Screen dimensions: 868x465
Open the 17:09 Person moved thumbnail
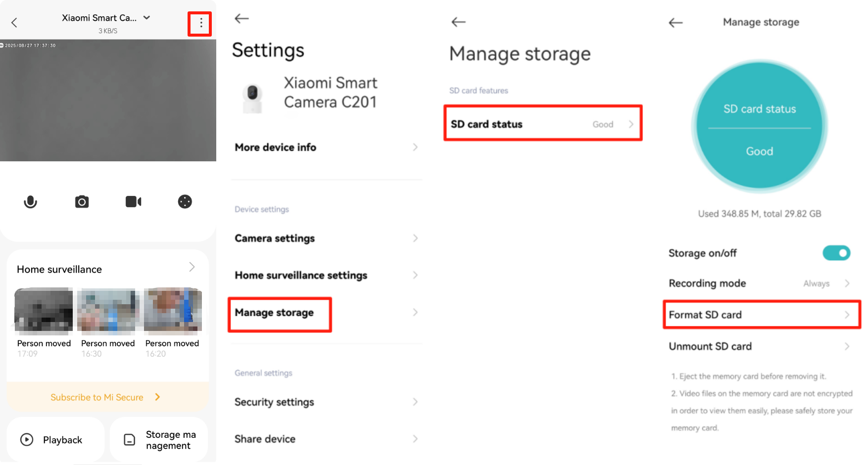44,311
